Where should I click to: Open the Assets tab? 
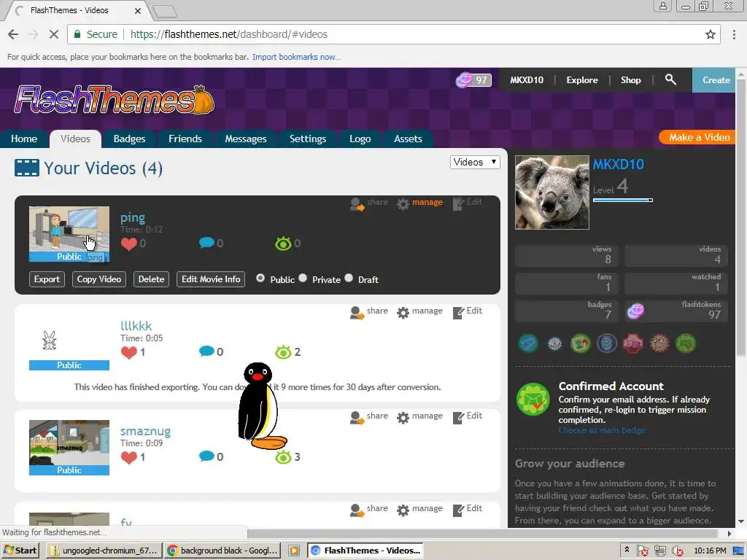coord(408,139)
